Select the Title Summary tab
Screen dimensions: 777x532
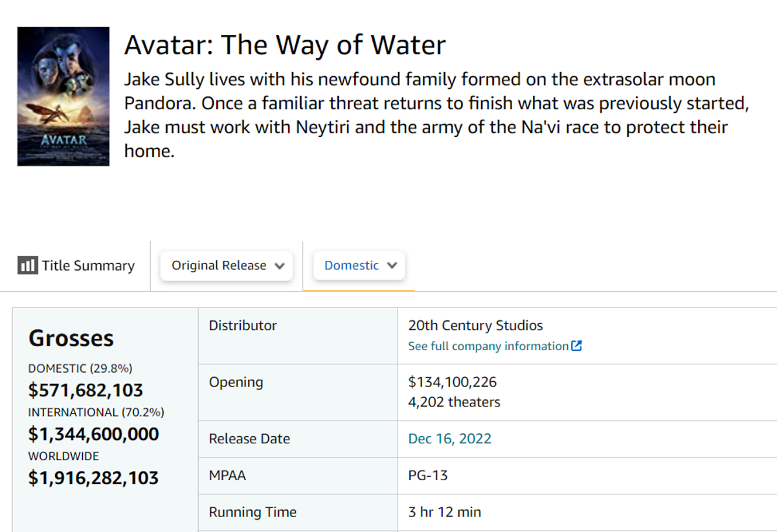coord(88,265)
